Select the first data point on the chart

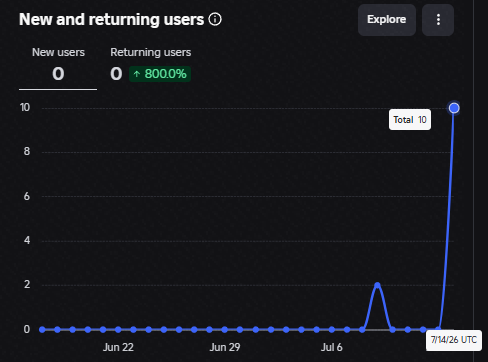[42, 329]
